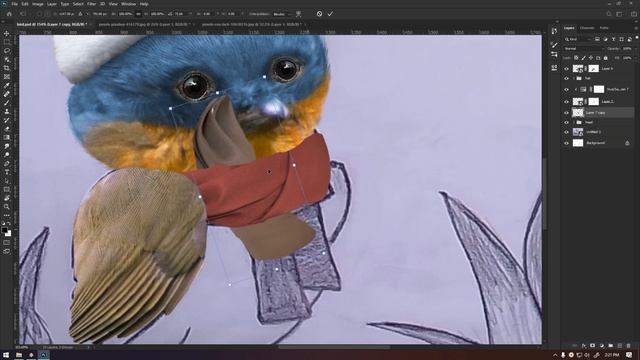The width and height of the screenshot is (640, 360).
Task: Click the background color swatch
Action: tap(8, 234)
